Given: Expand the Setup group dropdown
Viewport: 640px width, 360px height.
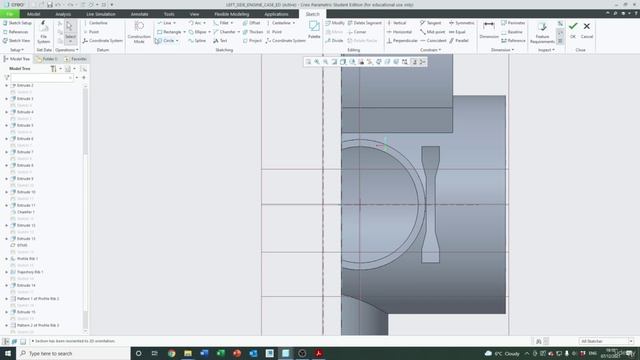Looking at the screenshot, I should pyautogui.click(x=17, y=50).
